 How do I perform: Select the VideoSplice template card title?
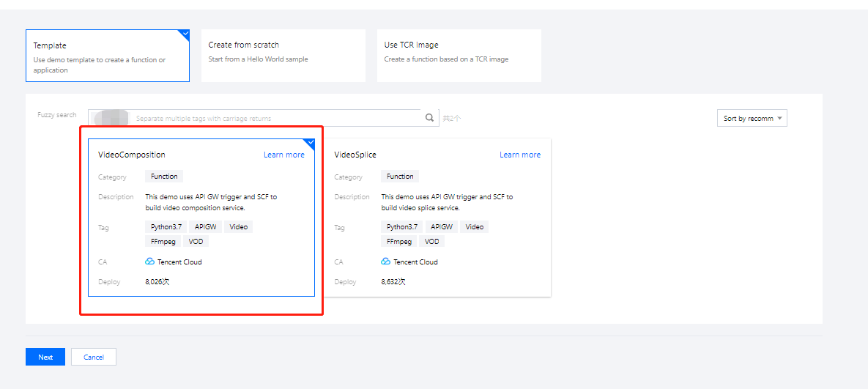click(355, 155)
